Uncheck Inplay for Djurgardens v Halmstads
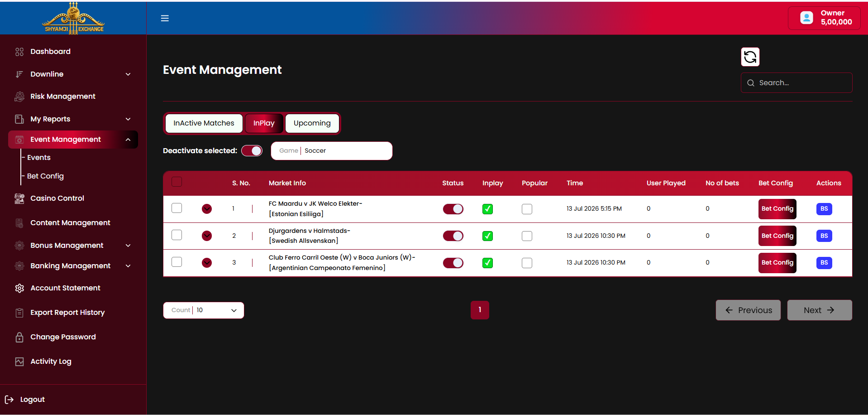Image resolution: width=868 pixels, height=415 pixels. [487, 236]
